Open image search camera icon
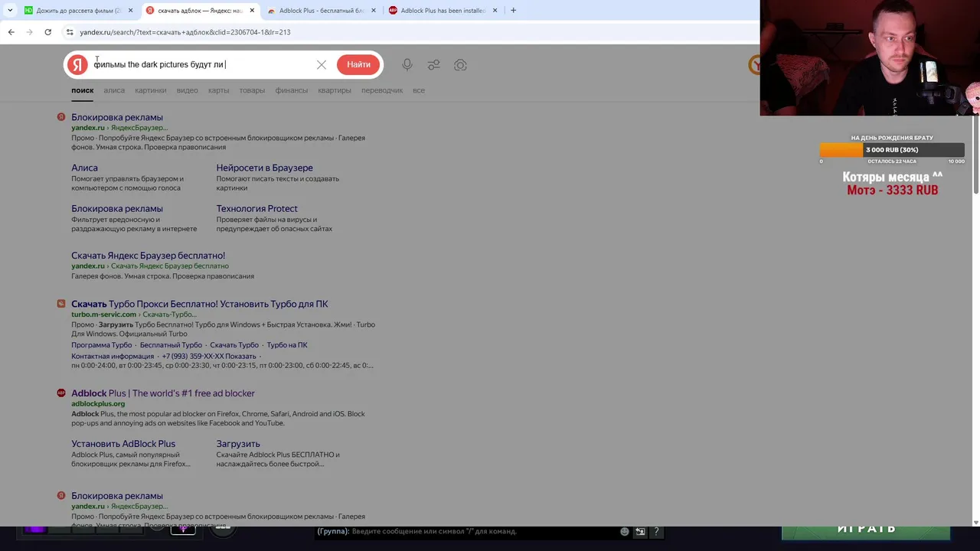This screenshot has width=980, height=551. [x=460, y=65]
